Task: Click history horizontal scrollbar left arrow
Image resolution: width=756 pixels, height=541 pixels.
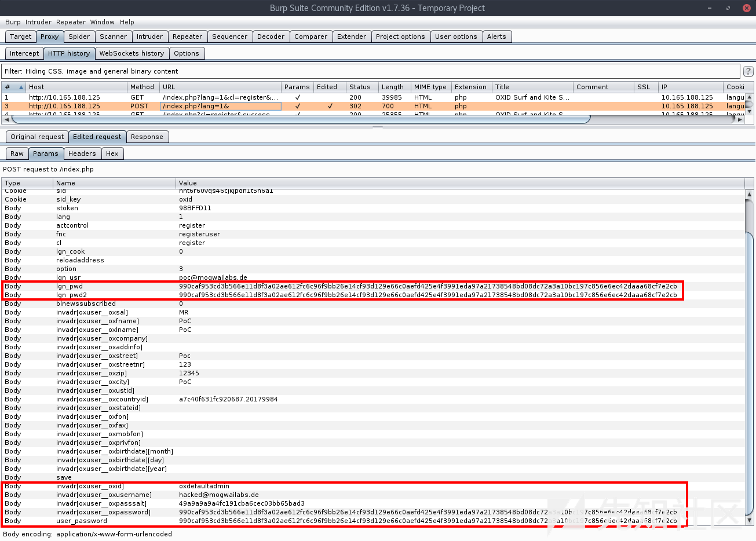Action: [x=6, y=120]
